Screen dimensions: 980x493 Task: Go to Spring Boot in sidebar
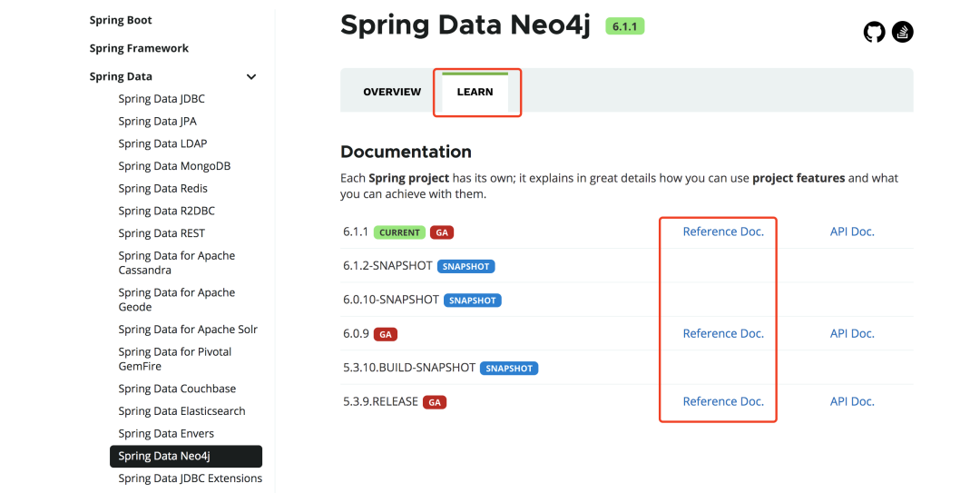pos(121,20)
